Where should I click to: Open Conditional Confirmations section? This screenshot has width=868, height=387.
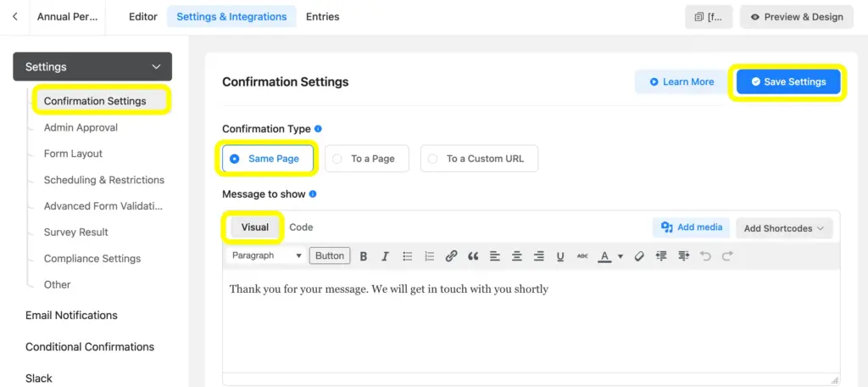pos(90,346)
